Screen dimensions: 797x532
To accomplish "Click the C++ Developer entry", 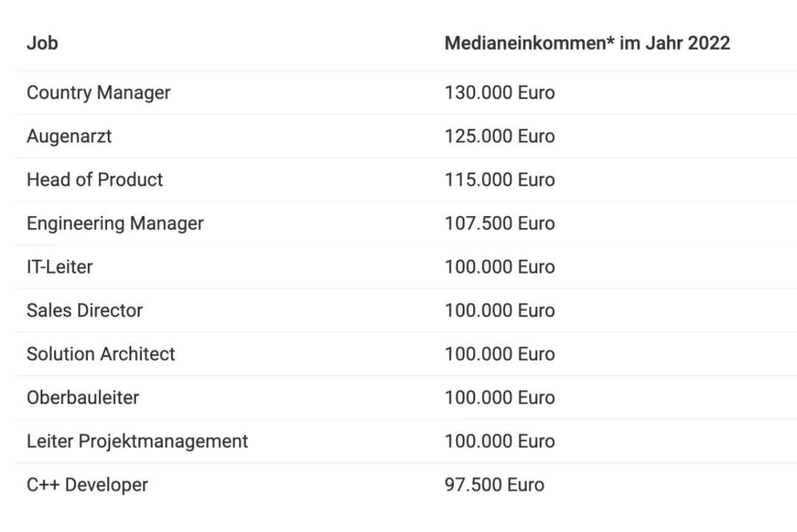I will coord(87,485).
